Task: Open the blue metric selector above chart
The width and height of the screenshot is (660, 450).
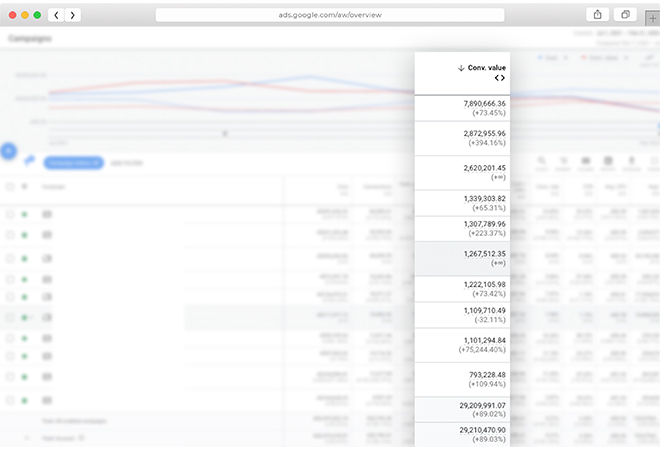Action: [548, 58]
